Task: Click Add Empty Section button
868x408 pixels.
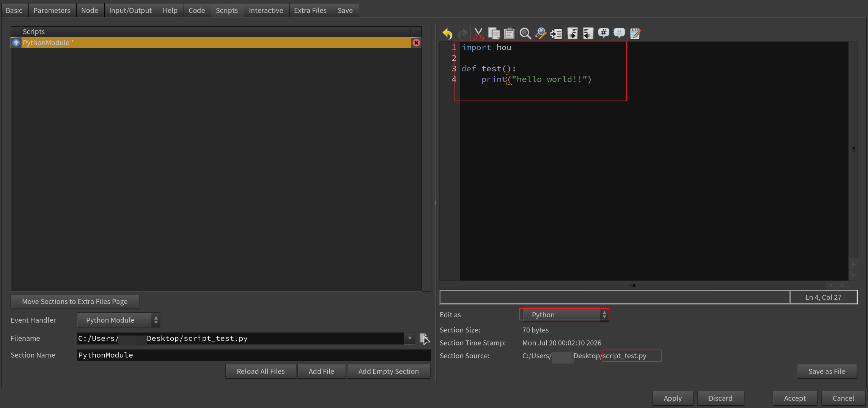Action: click(388, 371)
